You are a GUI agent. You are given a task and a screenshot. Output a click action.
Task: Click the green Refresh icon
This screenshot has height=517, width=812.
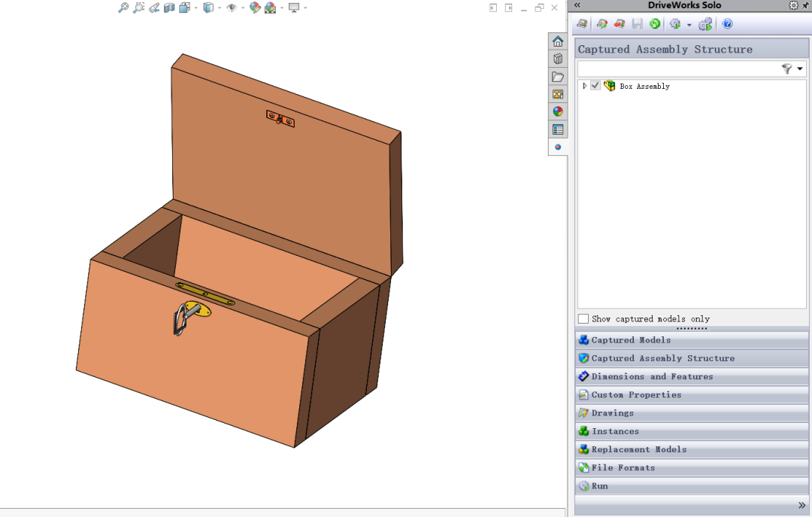(655, 24)
